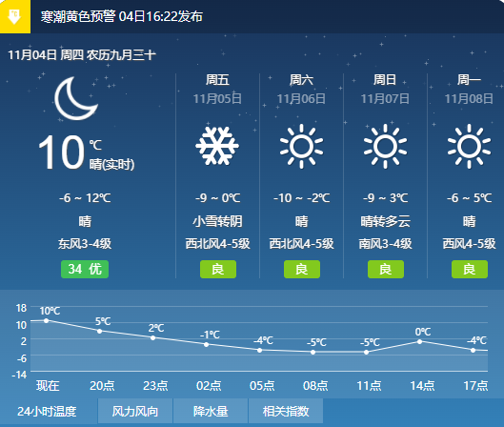Viewport: 504px width, 427px height.
Task: Click the date text 11月04日 周四 农历九月三十
Action: [x=82, y=55]
